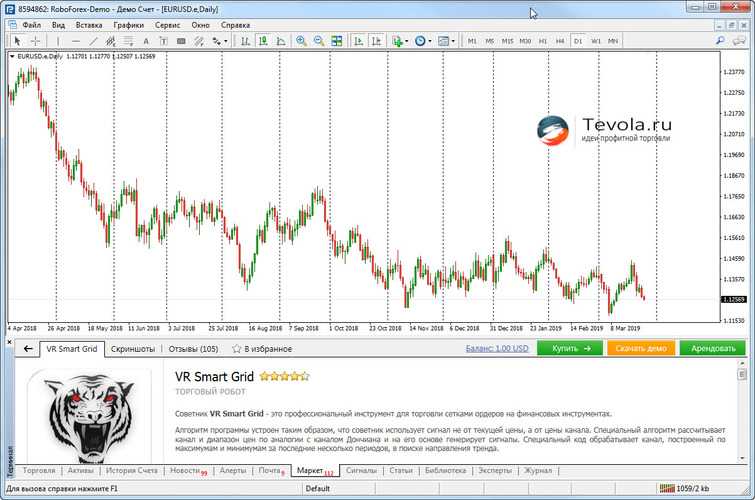Switch to the M1 timeframe
The image size is (755, 500).
(x=472, y=41)
